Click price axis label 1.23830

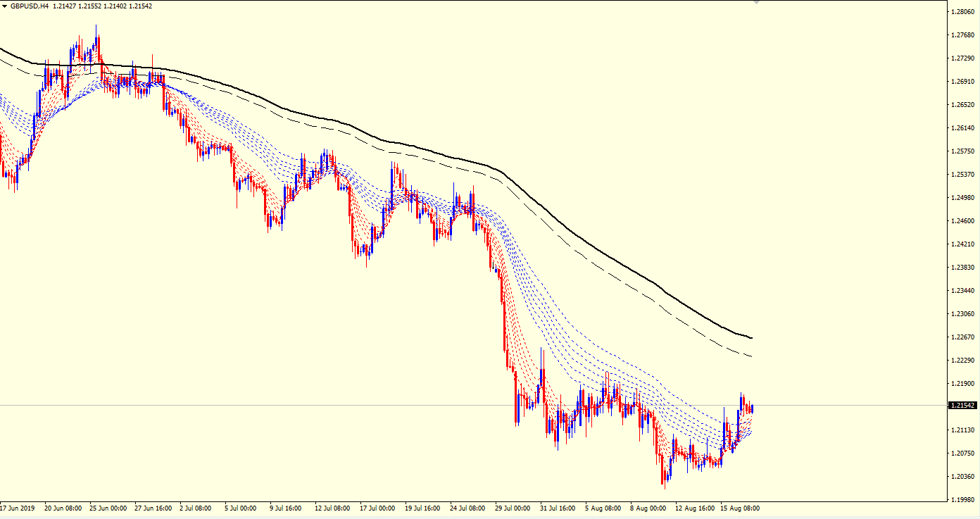click(962, 268)
